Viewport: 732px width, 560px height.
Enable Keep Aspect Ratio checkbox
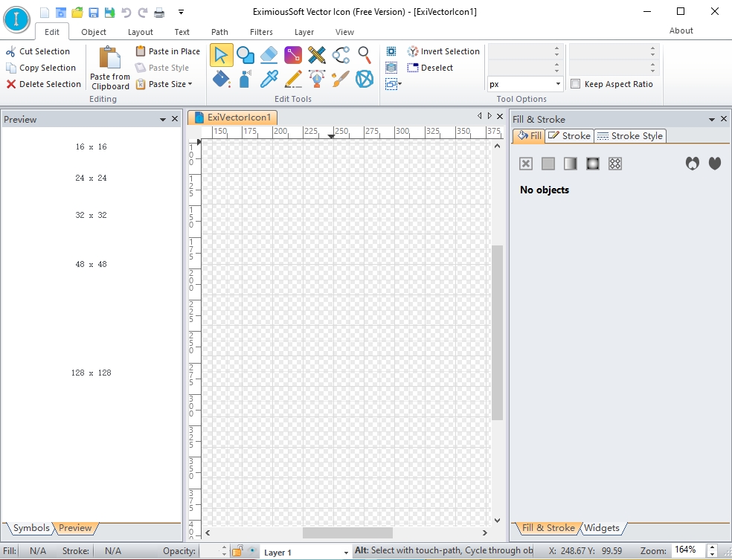click(576, 84)
